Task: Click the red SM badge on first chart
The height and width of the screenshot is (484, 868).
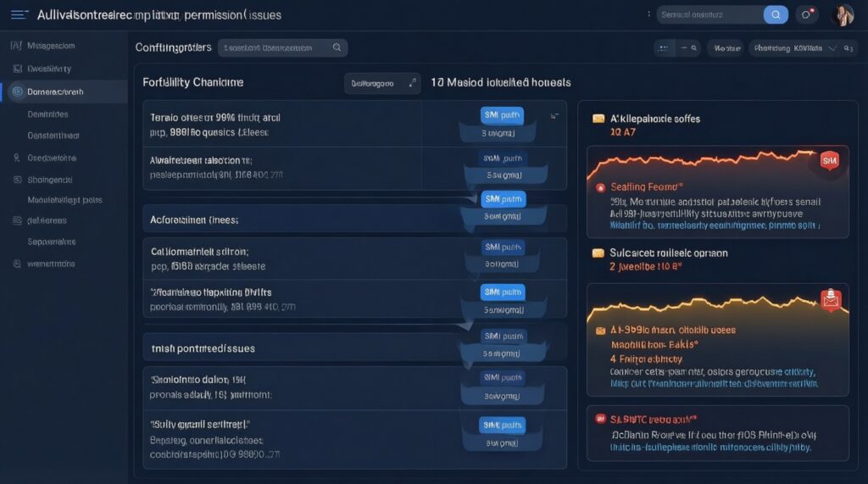Action: [829, 160]
